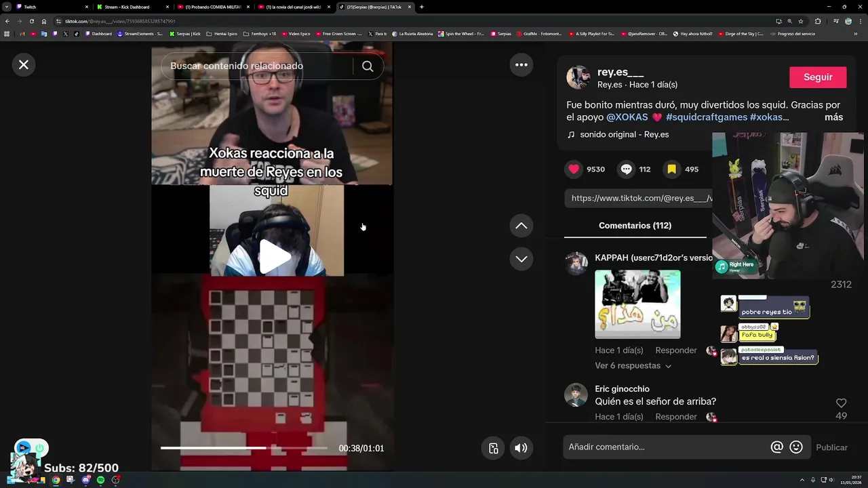
Task: Reply to Eric ginocchio's comment
Action: [676, 417]
